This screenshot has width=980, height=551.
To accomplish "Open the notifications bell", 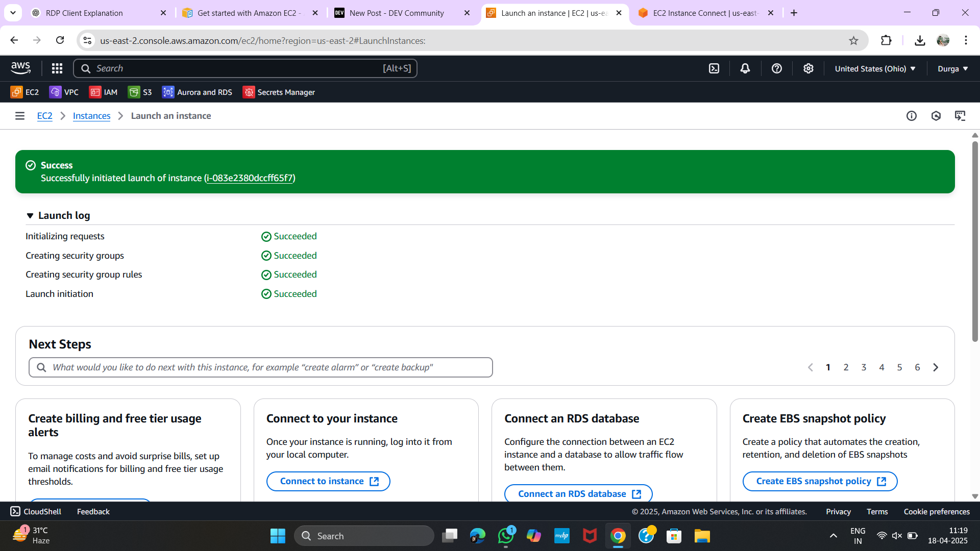I will pos(745,68).
